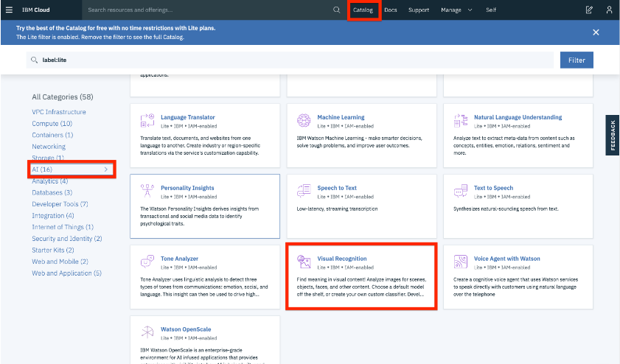Focus the header search resources field
The width and height of the screenshot is (620, 364).
click(208, 10)
